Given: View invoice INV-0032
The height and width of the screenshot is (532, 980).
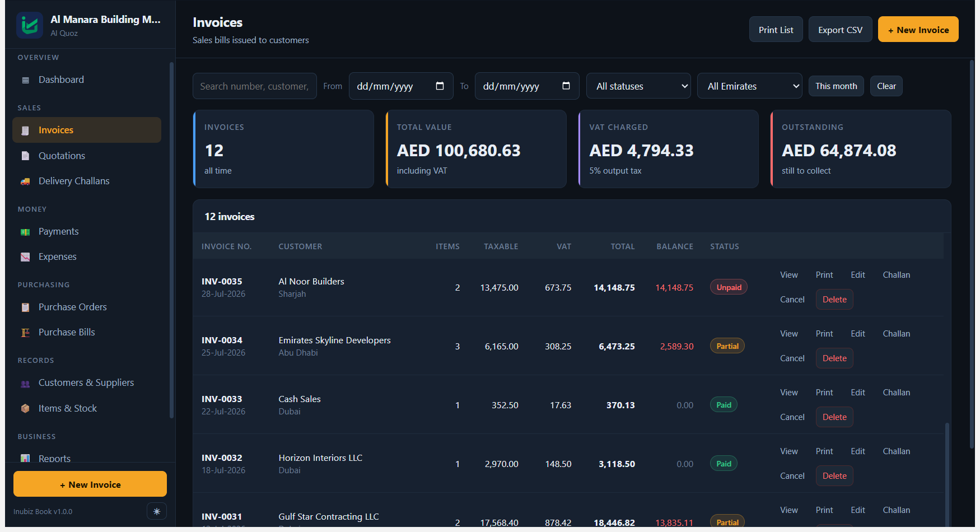Looking at the screenshot, I should [789, 451].
